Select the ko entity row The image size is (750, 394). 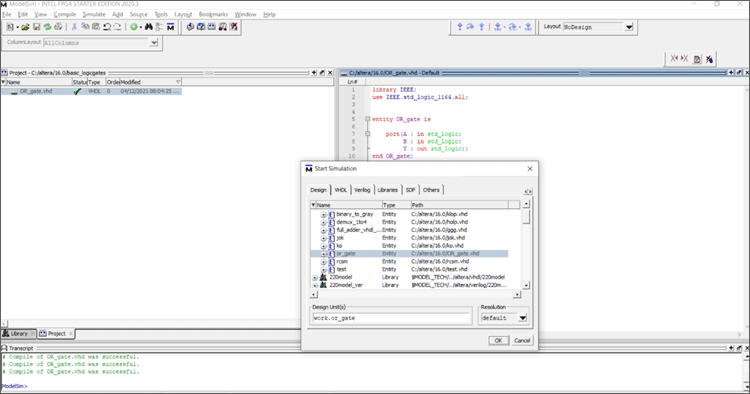pos(409,246)
